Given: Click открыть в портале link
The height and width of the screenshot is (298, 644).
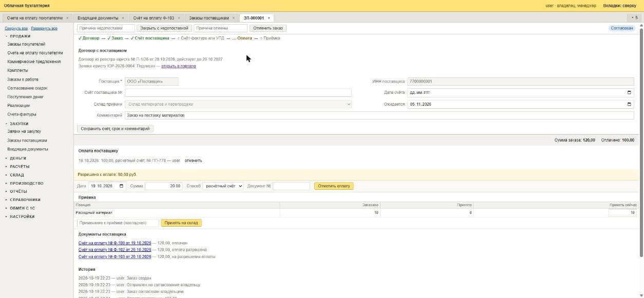Looking at the screenshot, I should coord(178,66).
